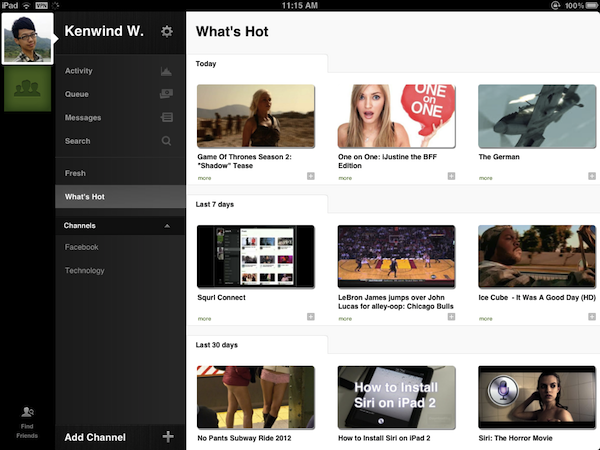This screenshot has width=600, height=450.
Task: Open the Messages menu item
Action: 120,117
